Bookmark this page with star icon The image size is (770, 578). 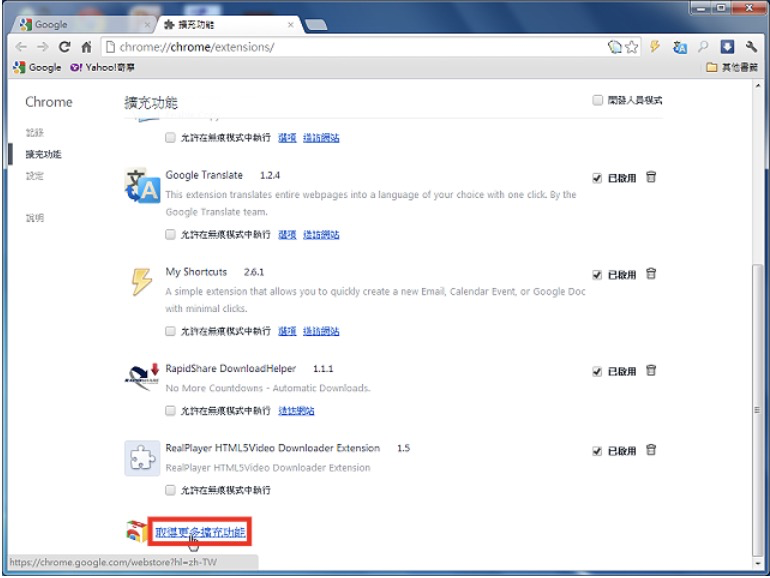(x=632, y=47)
